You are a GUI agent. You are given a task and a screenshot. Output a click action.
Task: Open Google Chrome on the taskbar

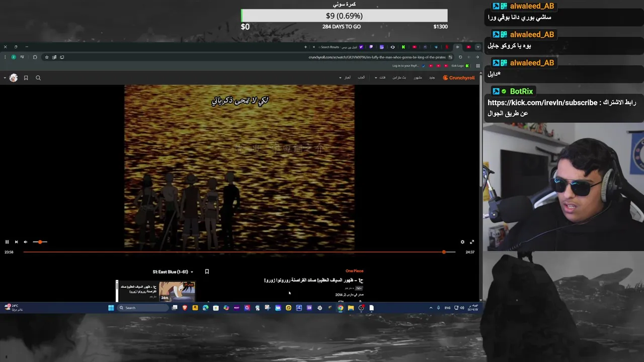click(x=340, y=308)
